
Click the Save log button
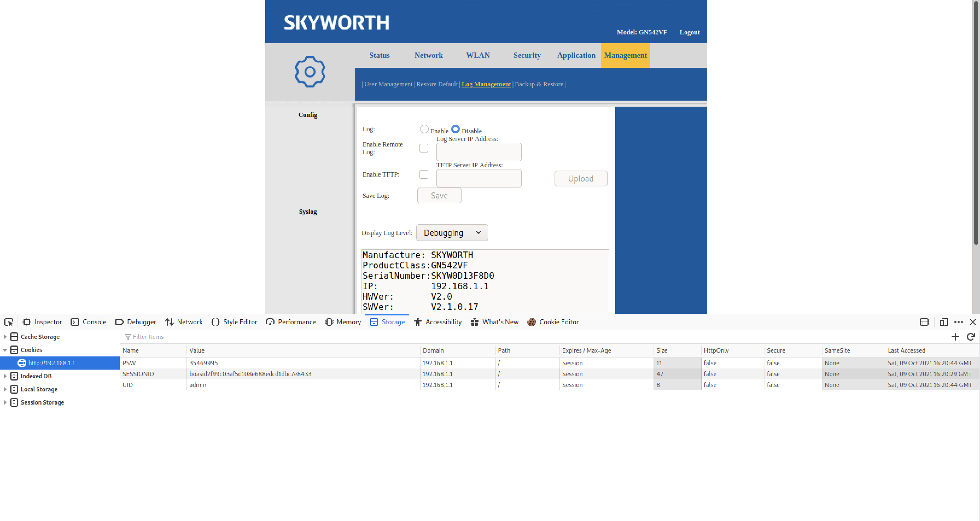click(x=439, y=195)
